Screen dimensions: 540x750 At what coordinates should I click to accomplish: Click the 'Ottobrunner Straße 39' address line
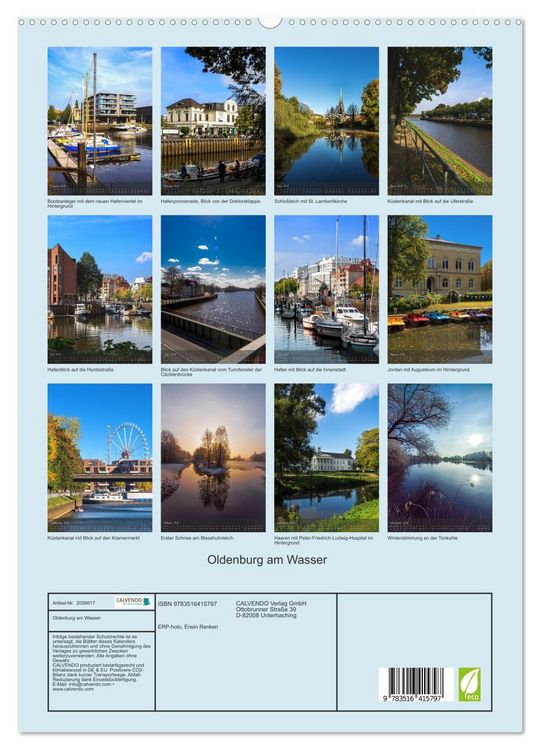point(265,609)
